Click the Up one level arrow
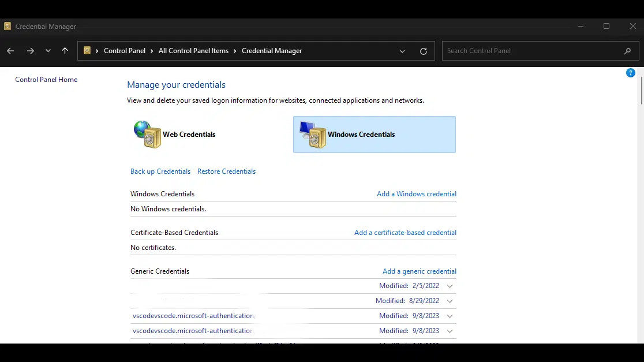This screenshot has height=362, width=644. tap(65, 51)
